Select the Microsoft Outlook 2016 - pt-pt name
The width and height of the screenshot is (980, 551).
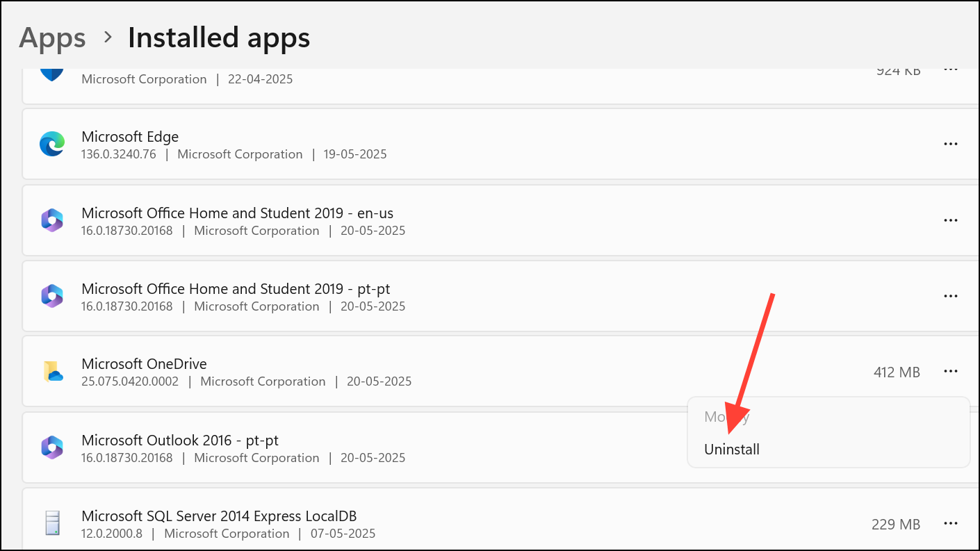(x=180, y=441)
